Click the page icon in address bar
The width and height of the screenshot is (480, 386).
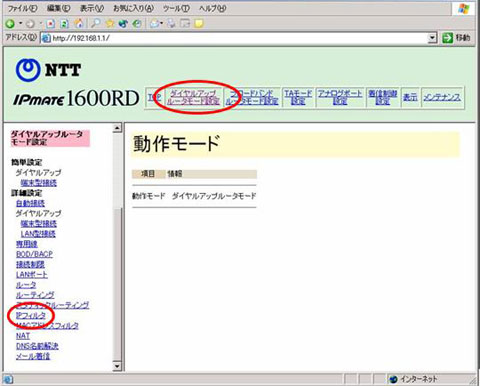46,38
